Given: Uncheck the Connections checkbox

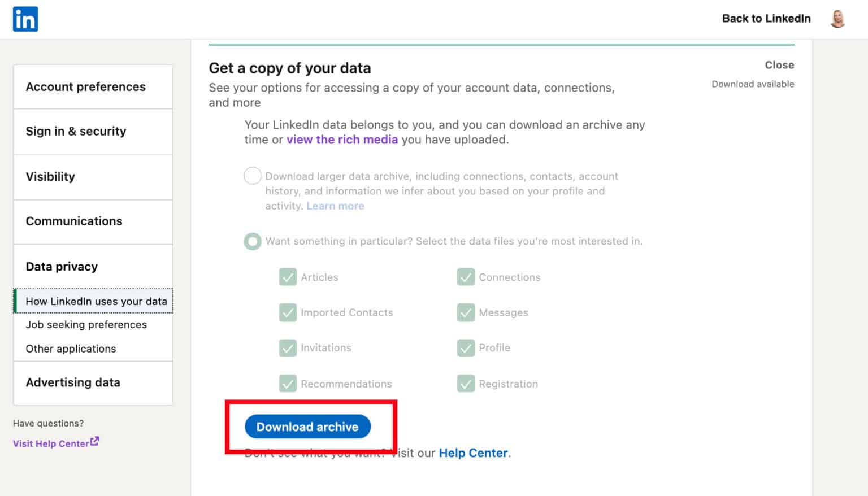Looking at the screenshot, I should tap(466, 277).
